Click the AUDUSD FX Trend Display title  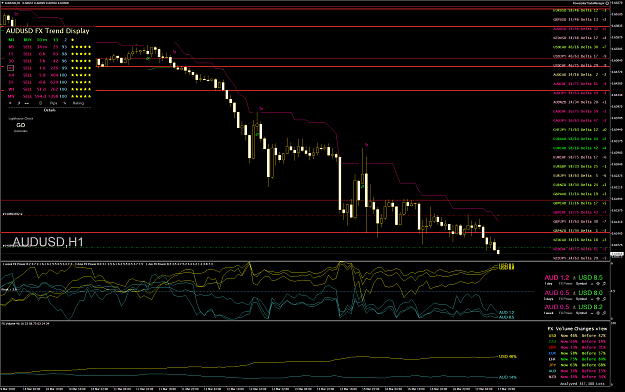[47, 31]
